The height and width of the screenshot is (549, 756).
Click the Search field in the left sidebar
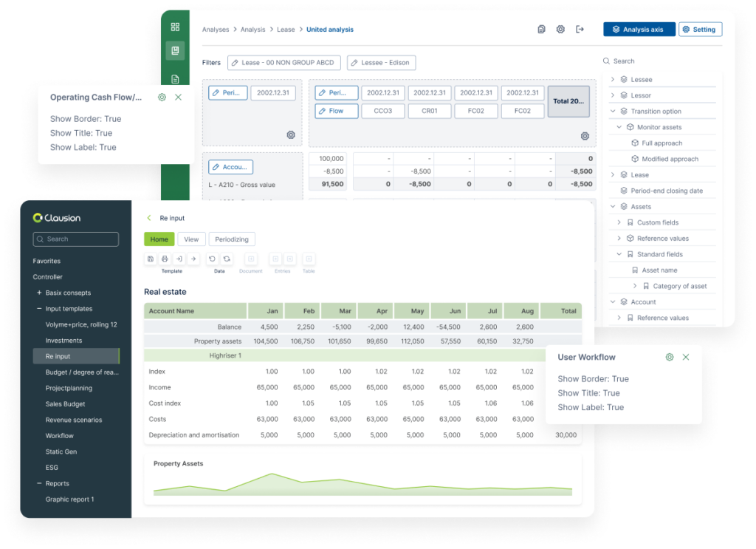point(75,239)
